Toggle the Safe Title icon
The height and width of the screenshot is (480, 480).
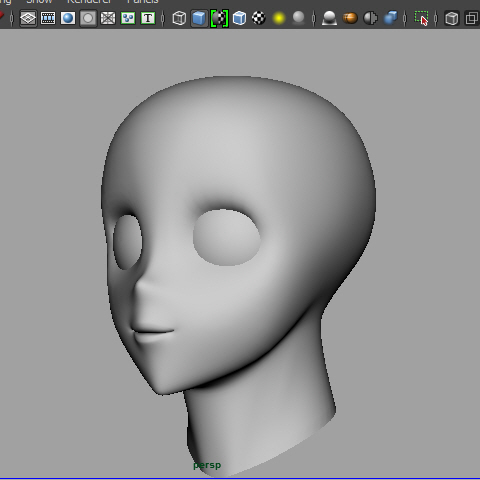tap(148, 18)
